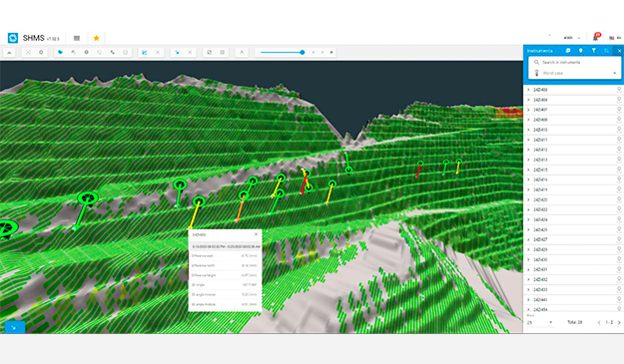Close the instrument data popup
Viewport: 624px width, 364px height.
(256, 234)
